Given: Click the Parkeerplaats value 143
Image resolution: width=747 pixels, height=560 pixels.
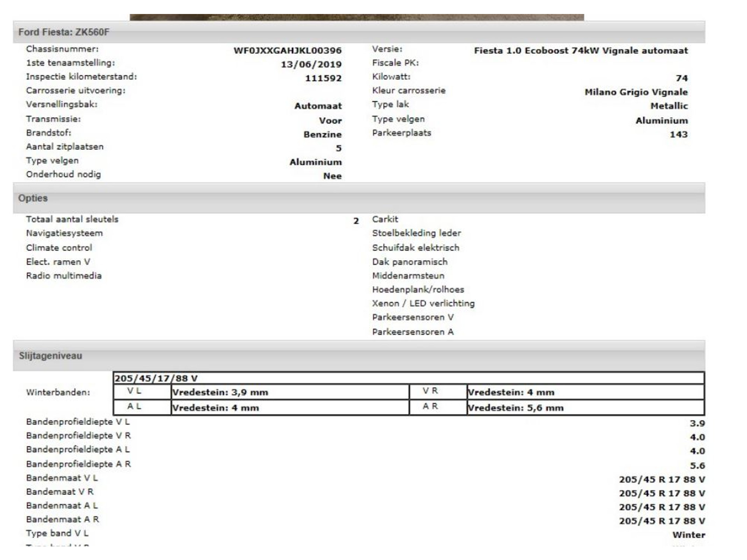Looking at the screenshot, I should point(679,135).
